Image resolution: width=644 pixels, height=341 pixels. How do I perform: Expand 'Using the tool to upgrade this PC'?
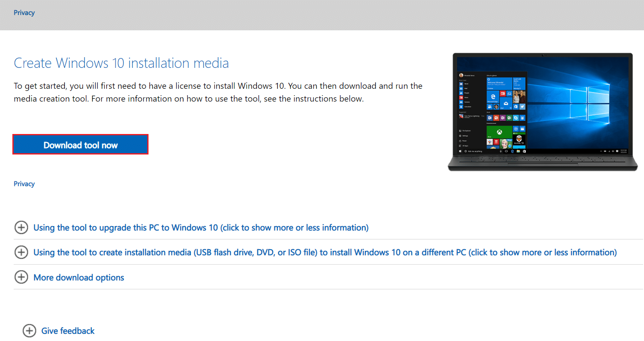coord(201,227)
